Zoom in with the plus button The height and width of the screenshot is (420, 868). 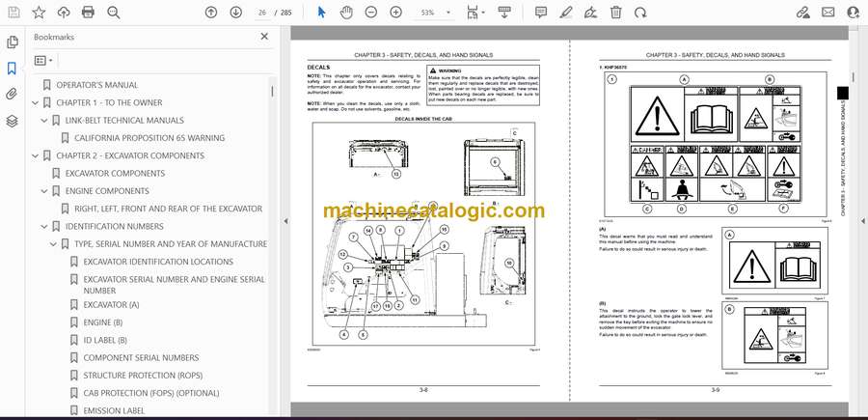coord(395,13)
